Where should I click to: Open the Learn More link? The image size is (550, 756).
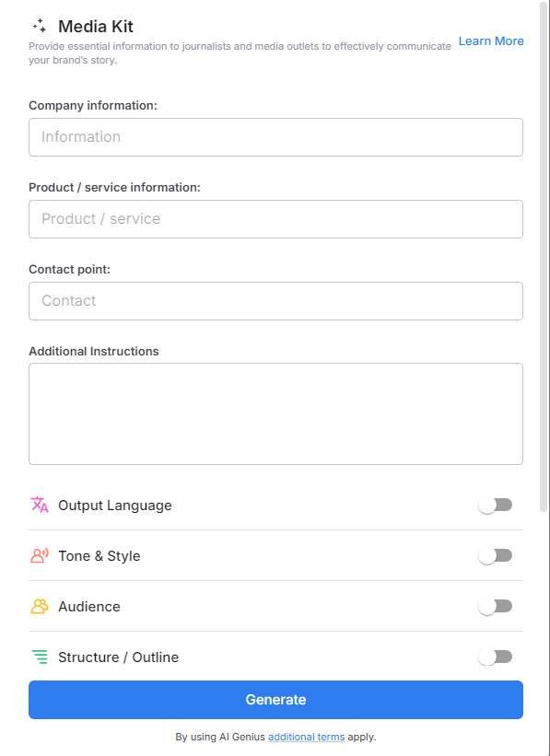pos(490,41)
